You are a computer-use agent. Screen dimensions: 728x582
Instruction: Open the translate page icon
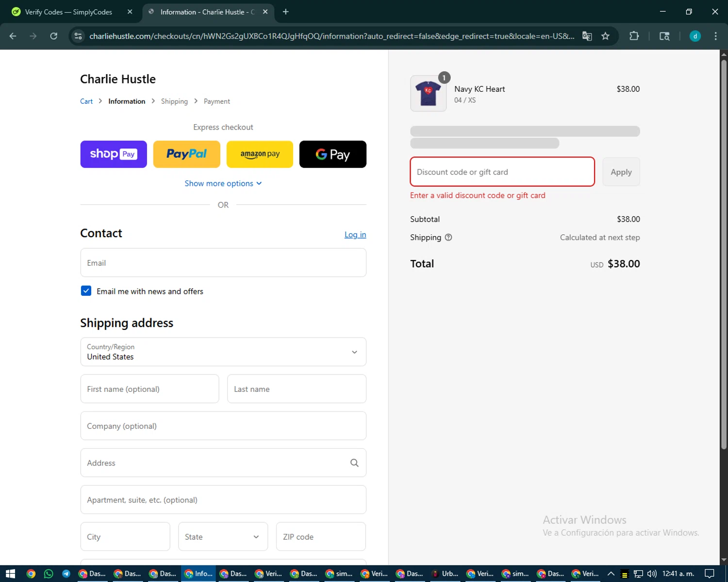(x=587, y=36)
